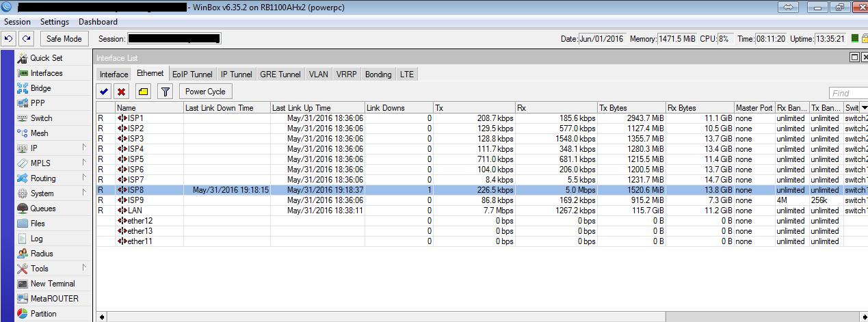
Task: Click the Memory 1471.5 MiB value
Action: [x=677, y=39]
